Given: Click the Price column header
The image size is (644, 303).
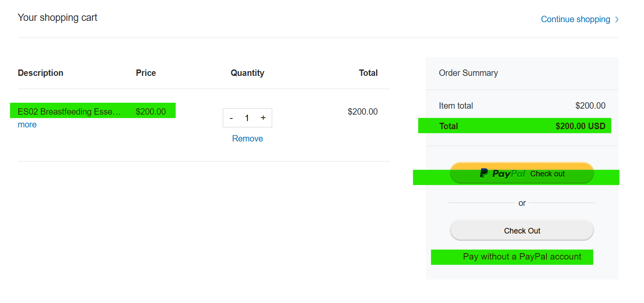Looking at the screenshot, I should [x=146, y=73].
